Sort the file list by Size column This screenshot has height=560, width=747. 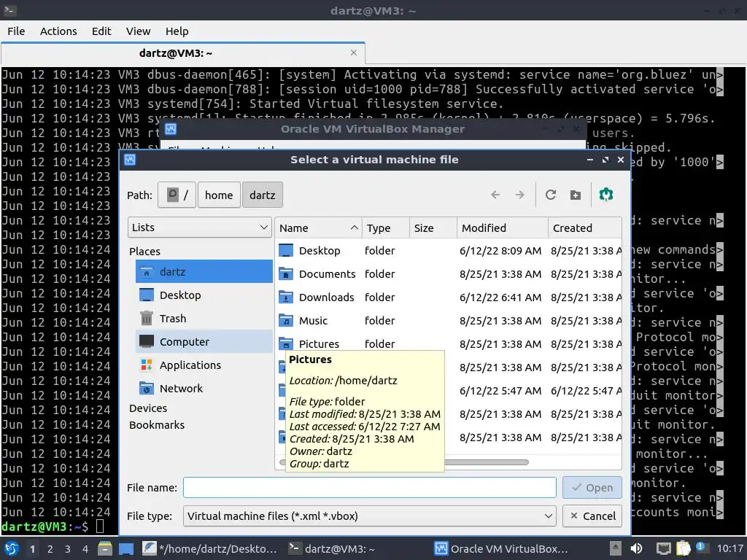pyautogui.click(x=433, y=228)
